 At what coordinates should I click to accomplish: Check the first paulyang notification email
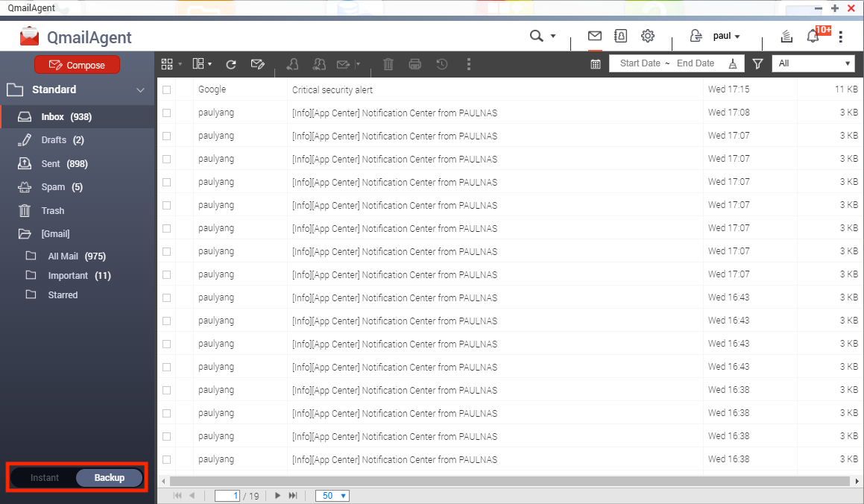pos(165,112)
